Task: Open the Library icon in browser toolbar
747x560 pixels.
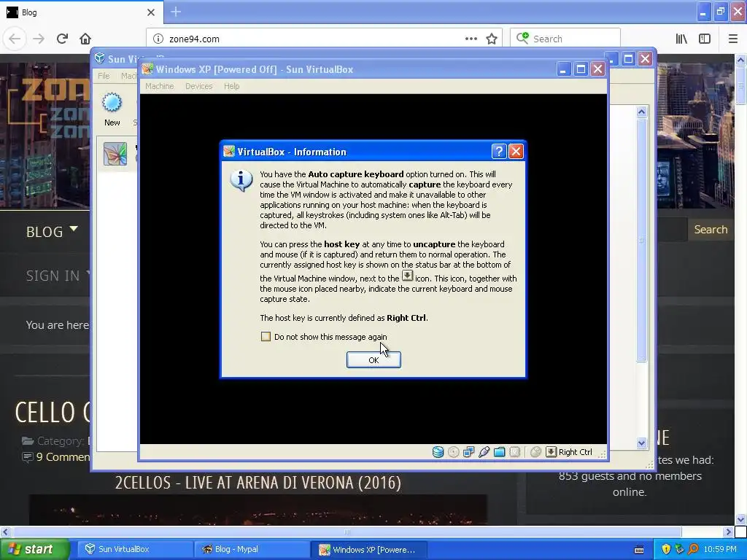Action: pyautogui.click(x=682, y=39)
